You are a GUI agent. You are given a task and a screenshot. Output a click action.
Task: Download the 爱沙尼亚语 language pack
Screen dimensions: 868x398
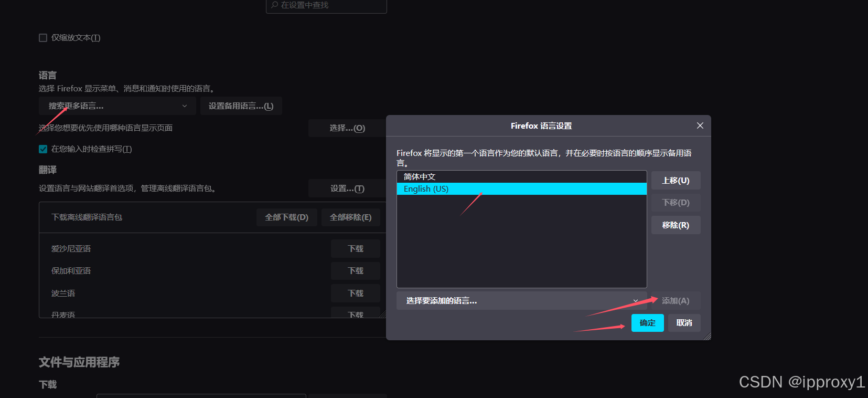356,249
